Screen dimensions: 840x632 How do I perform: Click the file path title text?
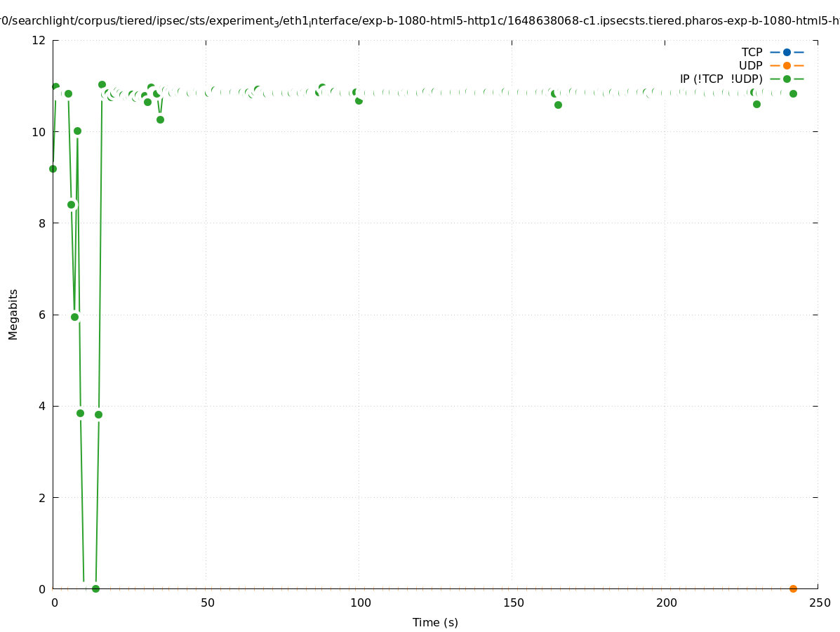click(x=420, y=21)
